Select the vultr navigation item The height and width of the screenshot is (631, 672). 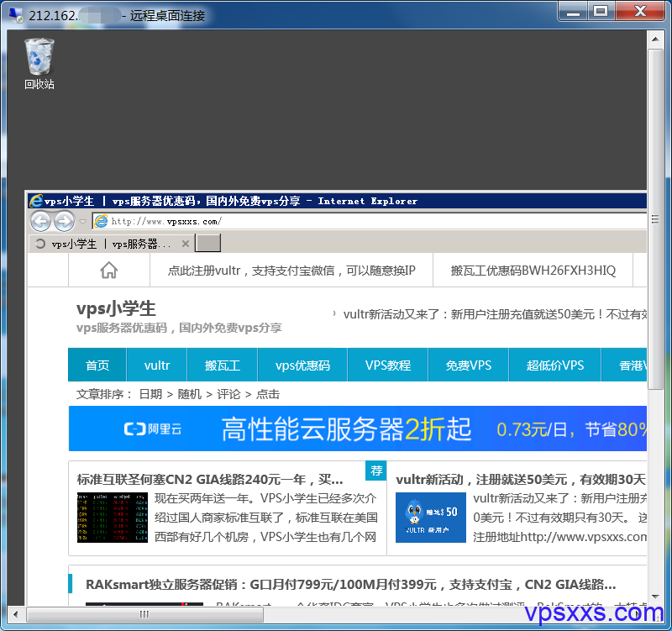pyautogui.click(x=157, y=365)
